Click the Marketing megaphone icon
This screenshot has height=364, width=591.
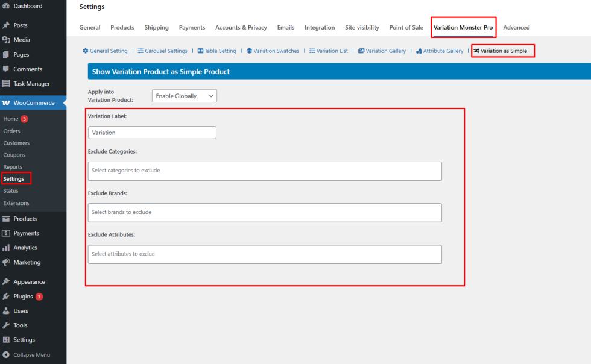[x=5, y=262]
